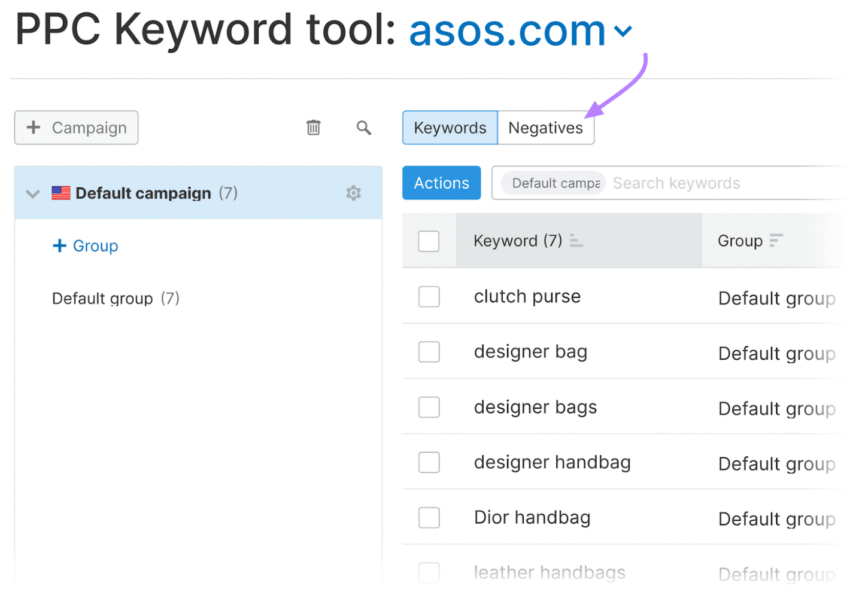Click the Group column sort icon
This screenshot has width=868, height=607.
776,241
